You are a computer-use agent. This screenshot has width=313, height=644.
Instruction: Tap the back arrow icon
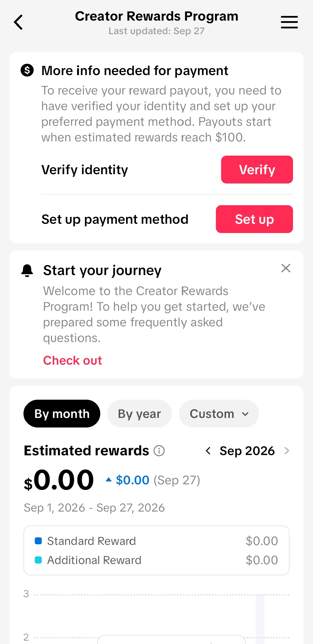(x=18, y=22)
